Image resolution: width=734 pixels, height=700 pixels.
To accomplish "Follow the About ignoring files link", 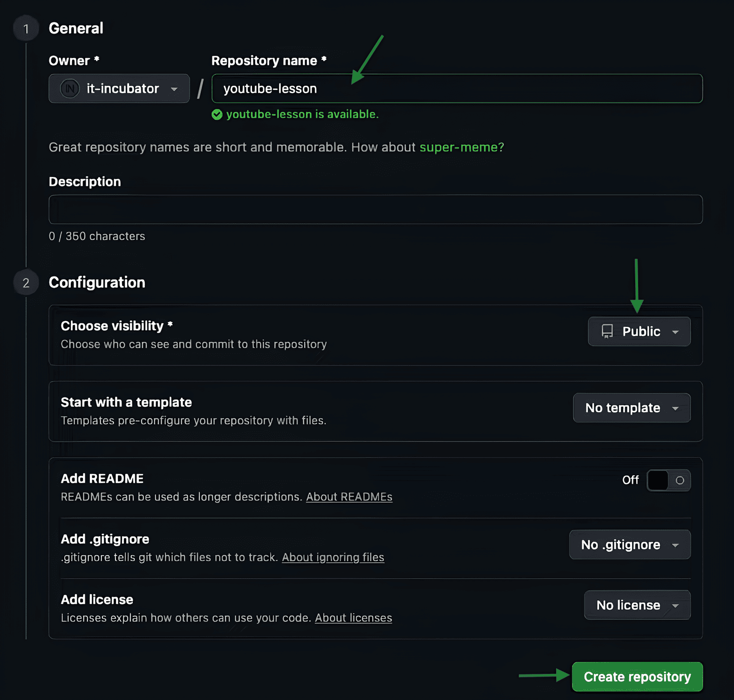I will click(333, 558).
